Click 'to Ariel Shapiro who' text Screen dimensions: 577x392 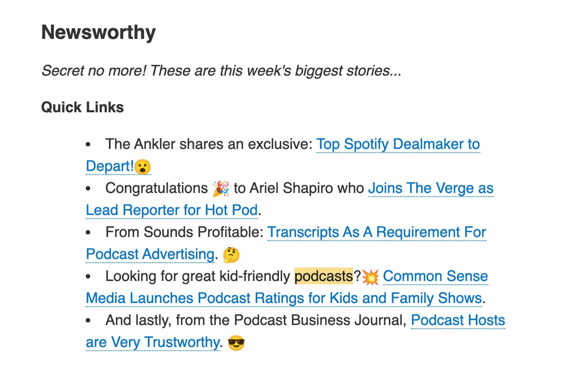point(299,188)
